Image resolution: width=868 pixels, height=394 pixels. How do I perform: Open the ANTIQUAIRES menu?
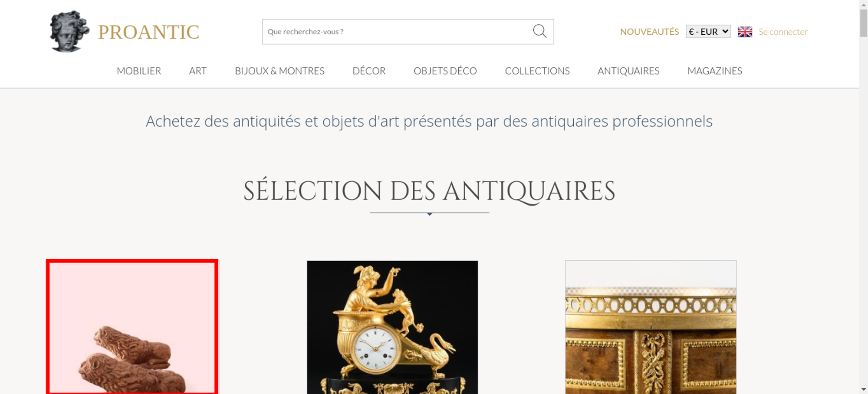628,71
